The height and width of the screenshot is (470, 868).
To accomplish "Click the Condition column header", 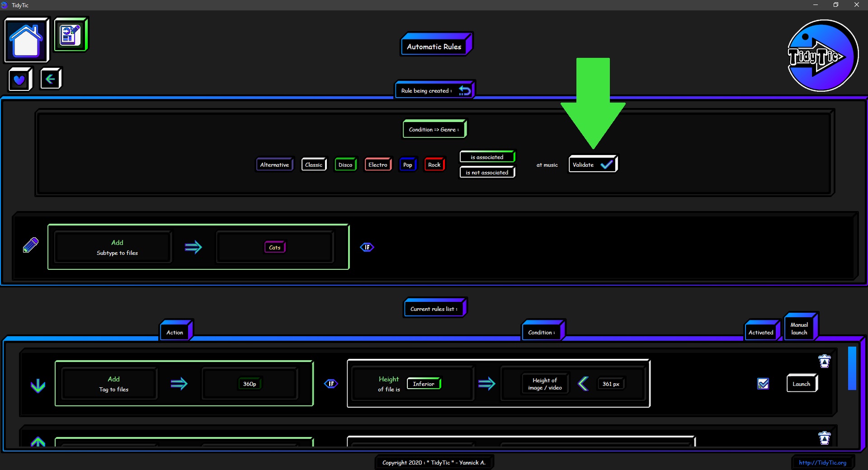I will (x=543, y=331).
